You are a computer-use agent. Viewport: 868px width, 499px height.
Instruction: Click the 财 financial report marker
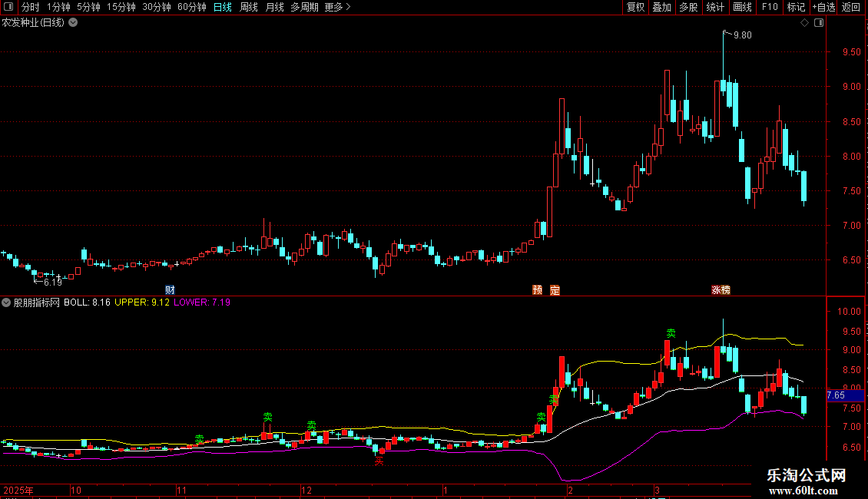[x=170, y=290]
